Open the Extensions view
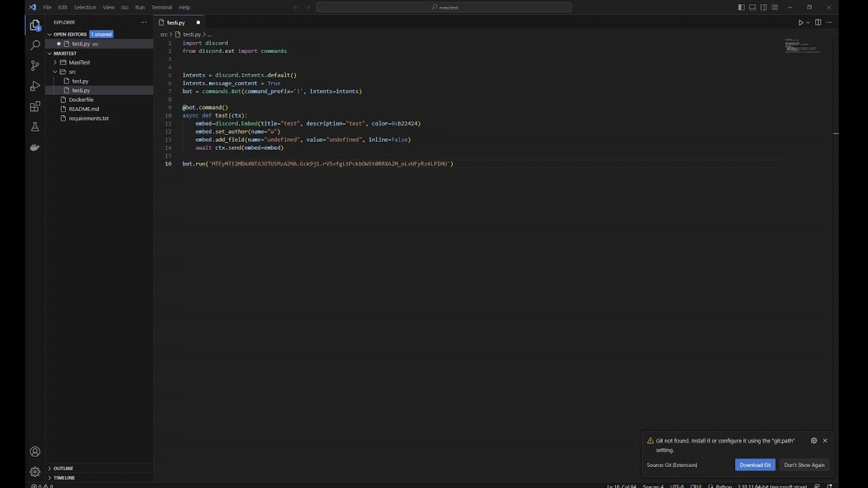Viewport: 868px width, 488px height. pyautogui.click(x=35, y=106)
